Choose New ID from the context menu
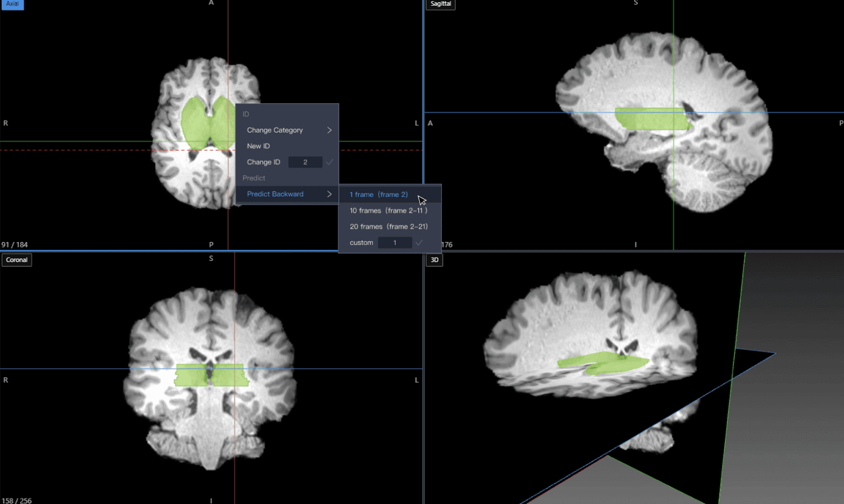 258,146
